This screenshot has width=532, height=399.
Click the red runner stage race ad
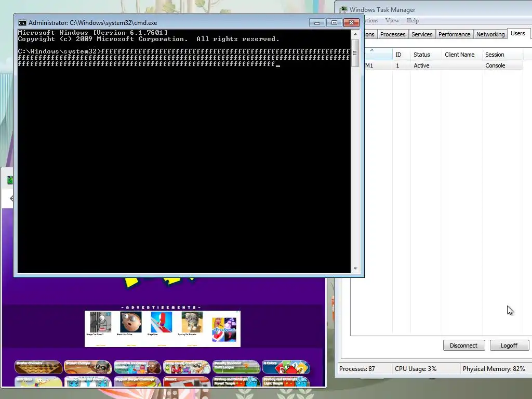click(162, 322)
